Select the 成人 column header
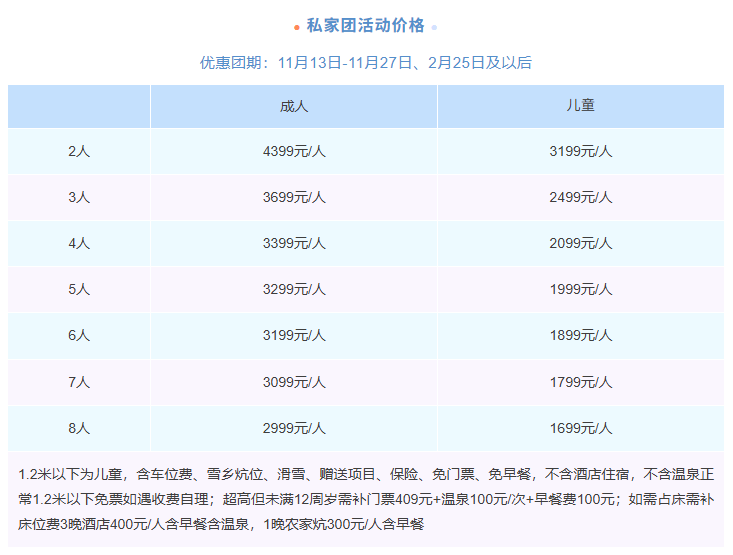Viewport: 733px width, 555px height. [x=293, y=105]
